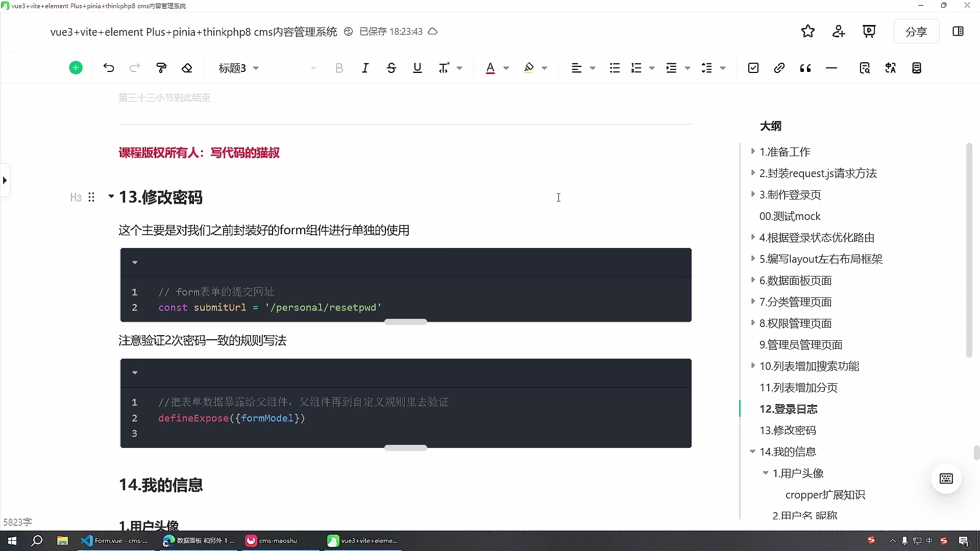
Task: Collapse the first code block
Action: pyautogui.click(x=135, y=262)
